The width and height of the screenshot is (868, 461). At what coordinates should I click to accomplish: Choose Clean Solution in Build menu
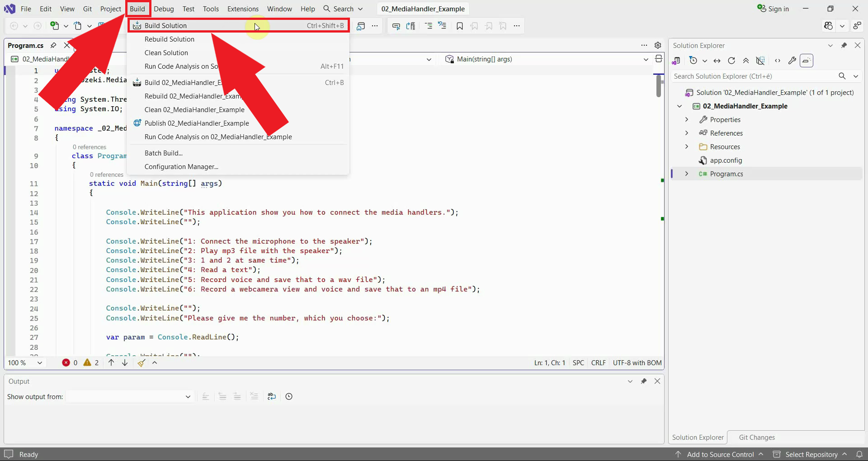(x=238, y=53)
